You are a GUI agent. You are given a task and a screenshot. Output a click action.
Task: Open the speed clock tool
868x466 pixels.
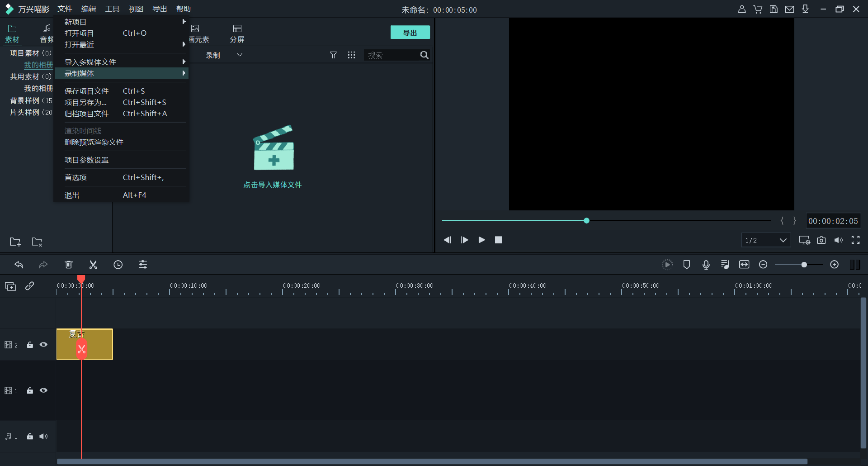coord(118,265)
